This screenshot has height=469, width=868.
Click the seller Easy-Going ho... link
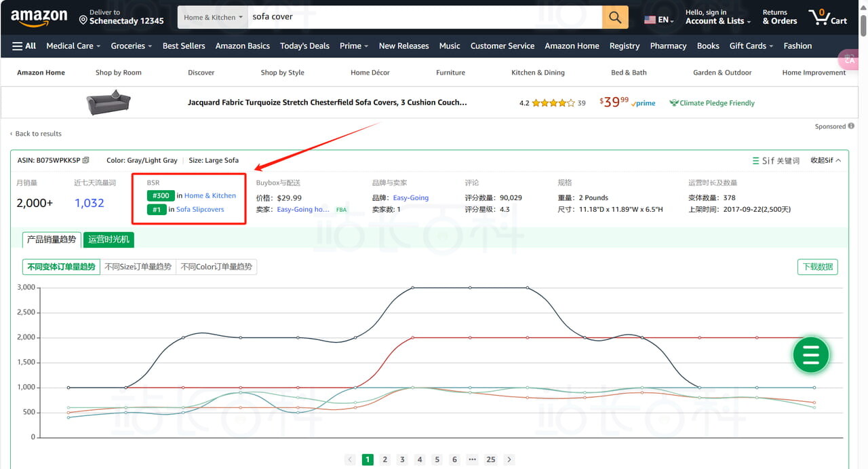pos(303,210)
